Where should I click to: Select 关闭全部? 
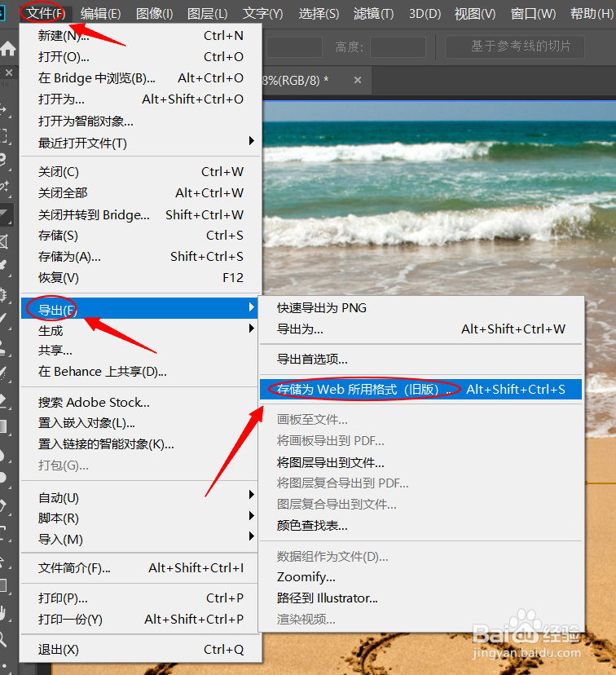point(141,193)
